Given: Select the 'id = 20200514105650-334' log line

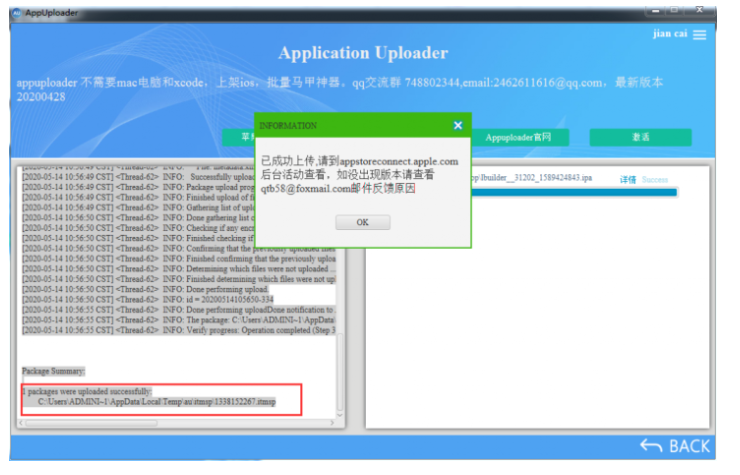Looking at the screenshot, I should point(148,299).
